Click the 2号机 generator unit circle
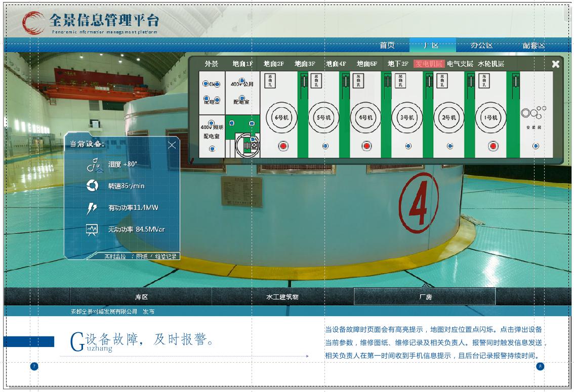The width and height of the screenshot is (574, 392). click(448, 118)
